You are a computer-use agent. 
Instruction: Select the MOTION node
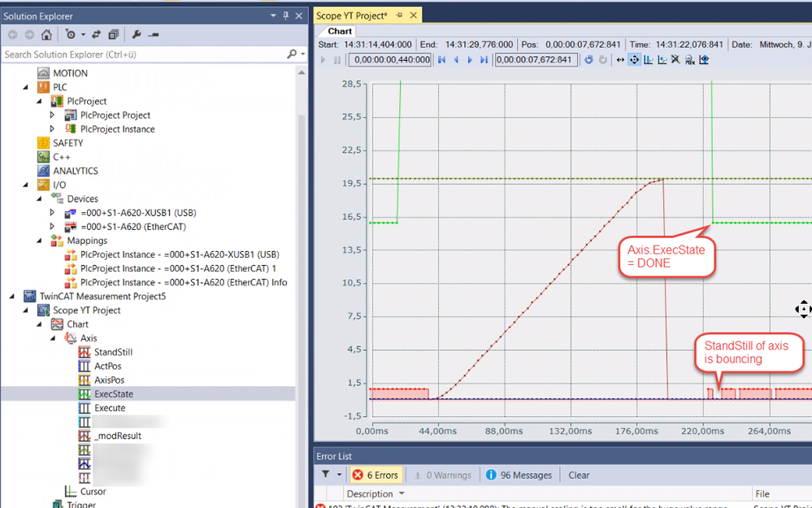pos(71,73)
